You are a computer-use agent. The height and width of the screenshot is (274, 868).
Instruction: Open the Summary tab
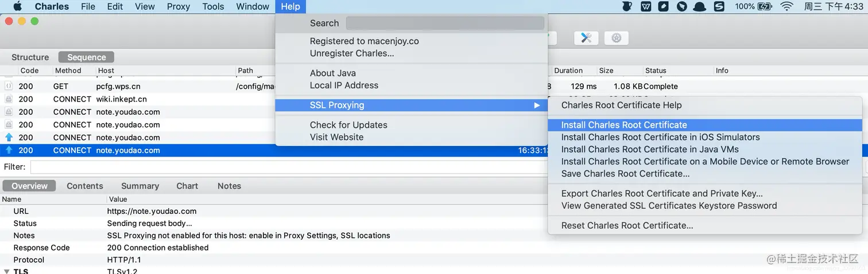[140, 186]
